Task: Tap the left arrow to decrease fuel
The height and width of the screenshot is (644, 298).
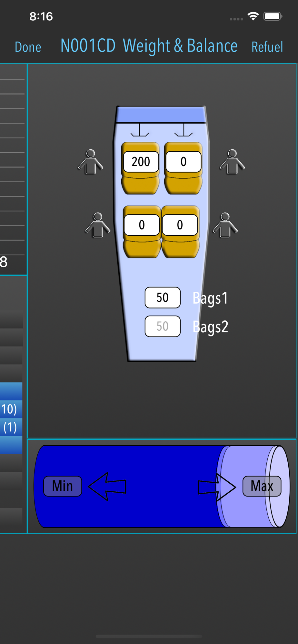Action: pyautogui.click(x=107, y=486)
